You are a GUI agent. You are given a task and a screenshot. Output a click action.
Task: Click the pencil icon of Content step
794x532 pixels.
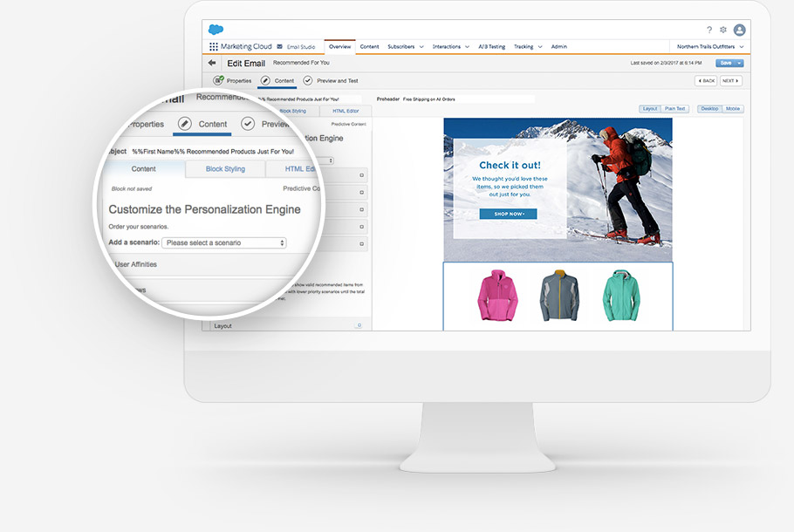click(265, 80)
